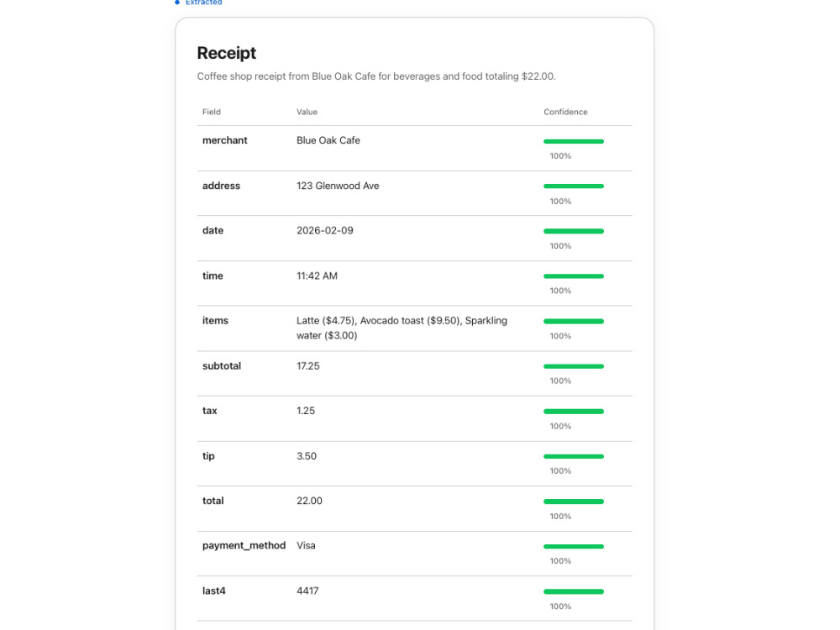
Task: Click the blue Extracted status dot
Action: click(177, 3)
